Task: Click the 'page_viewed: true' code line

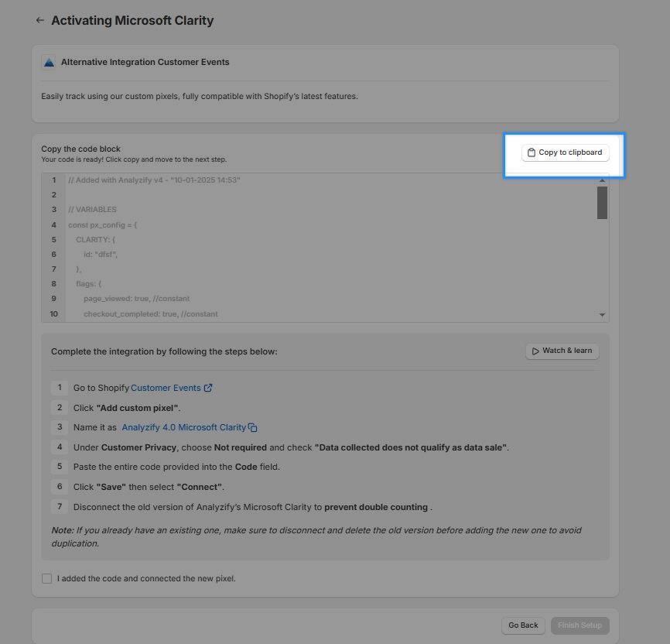Action: click(x=137, y=299)
